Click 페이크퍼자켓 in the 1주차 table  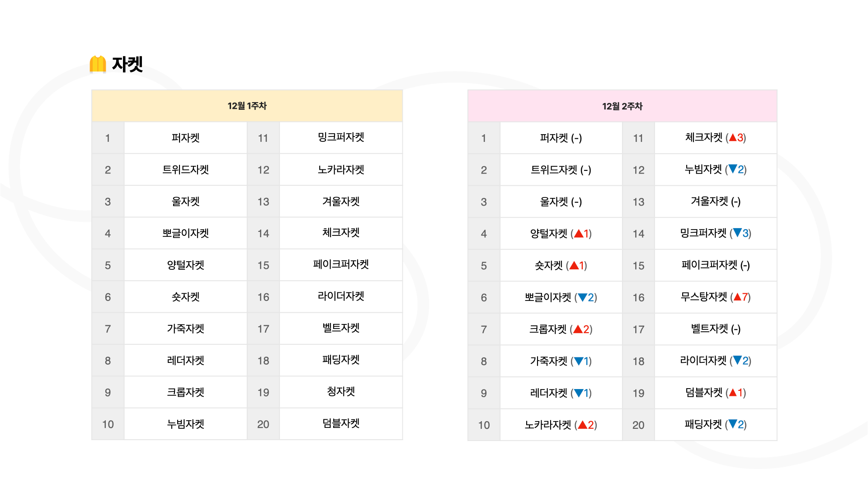coord(341,264)
